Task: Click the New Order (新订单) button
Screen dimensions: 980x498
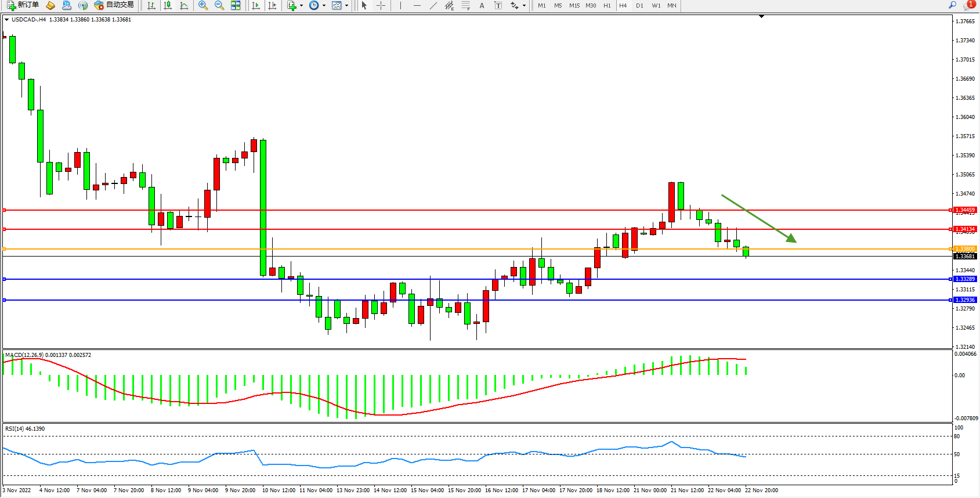Action: pos(23,5)
